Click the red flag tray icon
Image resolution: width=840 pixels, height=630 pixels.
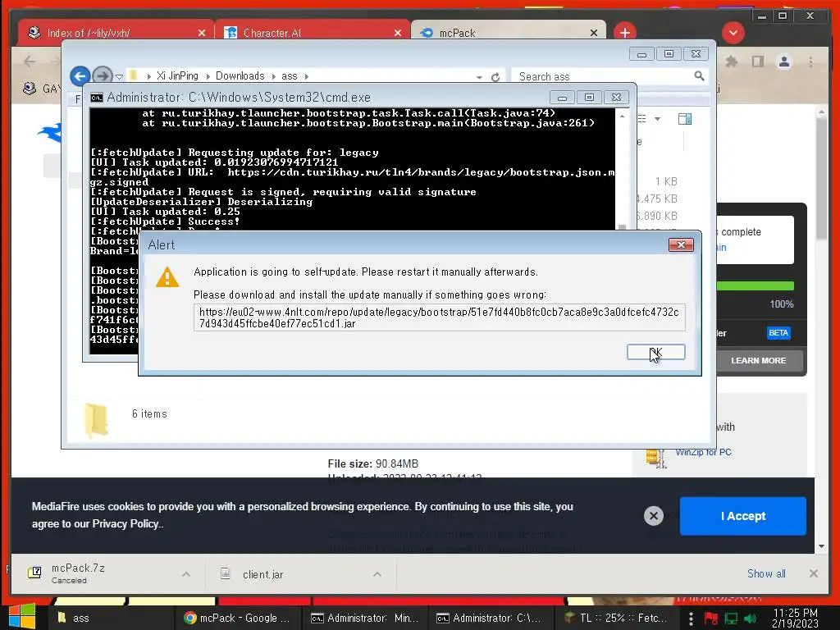pyautogui.click(x=711, y=619)
